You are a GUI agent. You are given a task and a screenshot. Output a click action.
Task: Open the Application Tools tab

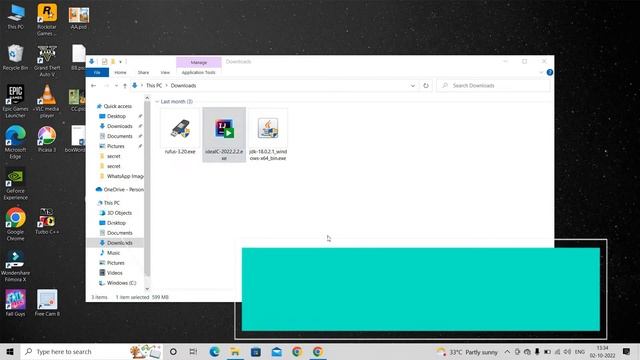198,73
